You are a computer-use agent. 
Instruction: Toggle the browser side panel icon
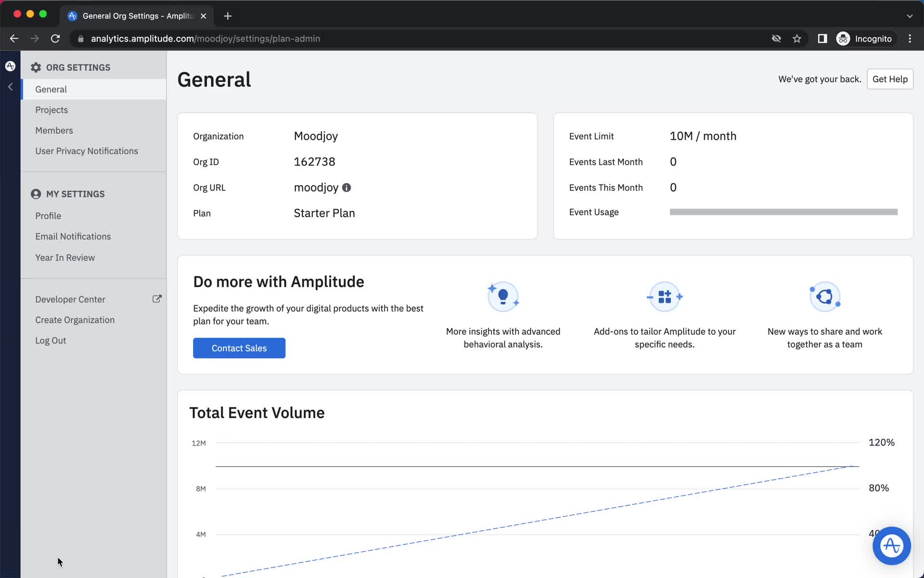tap(822, 39)
